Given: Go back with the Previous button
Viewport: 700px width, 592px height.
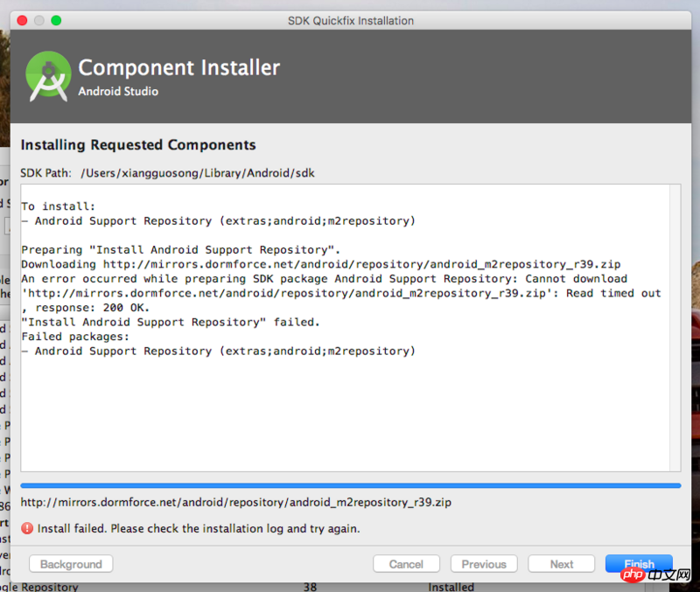Looking at the screenshot, I should coord(484,564).
